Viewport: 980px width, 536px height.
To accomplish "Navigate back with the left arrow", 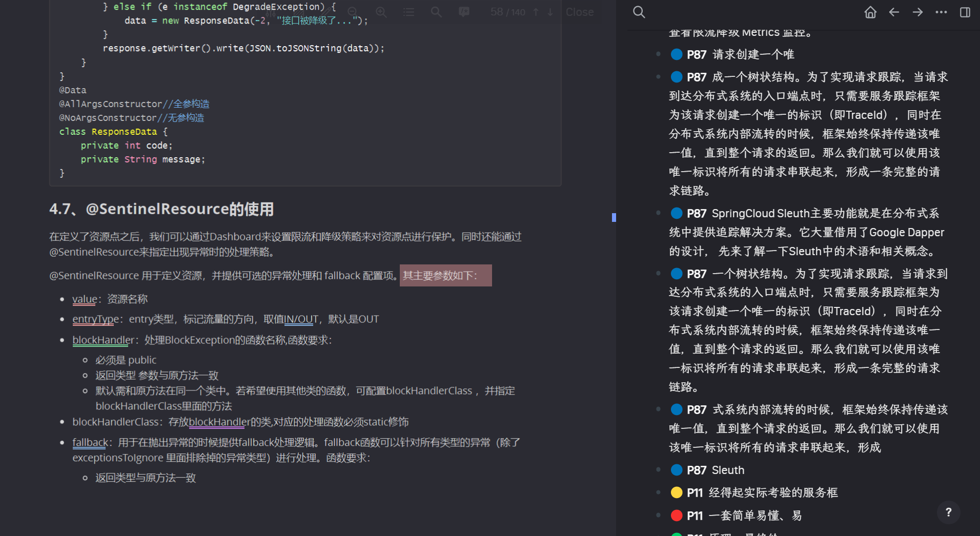I will (894, 12).
